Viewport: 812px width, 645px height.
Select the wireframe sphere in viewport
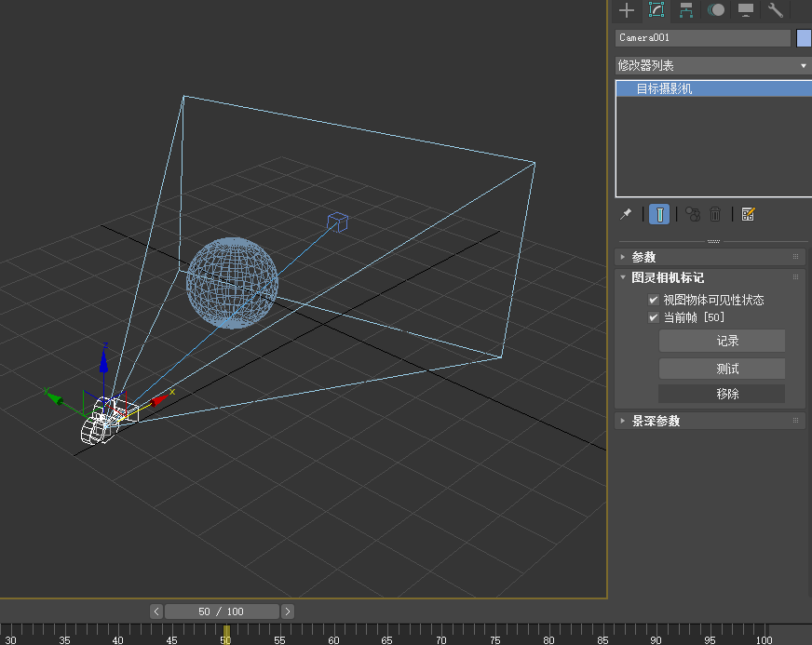click(232, 283)
